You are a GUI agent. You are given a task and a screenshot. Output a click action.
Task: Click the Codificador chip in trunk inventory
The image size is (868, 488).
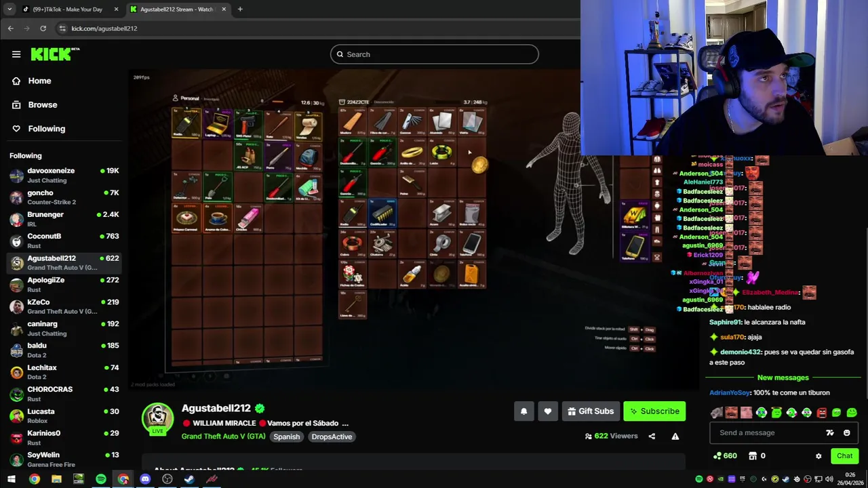[x=382, y=214]
